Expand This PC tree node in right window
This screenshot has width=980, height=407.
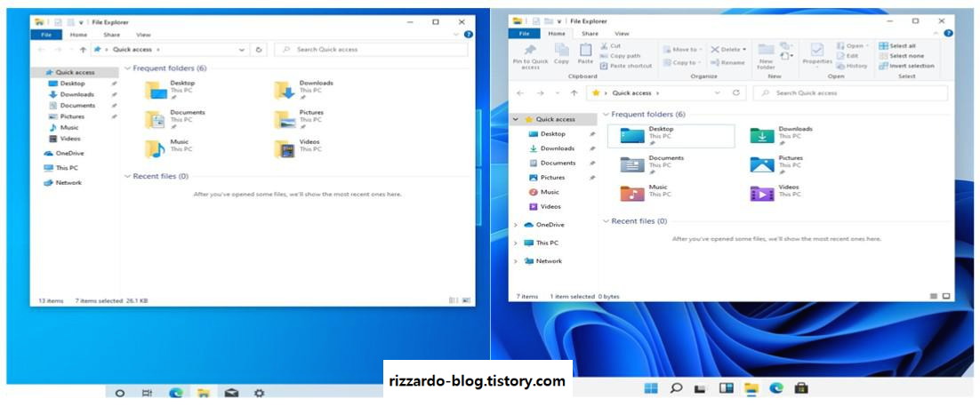pos(515,243)
